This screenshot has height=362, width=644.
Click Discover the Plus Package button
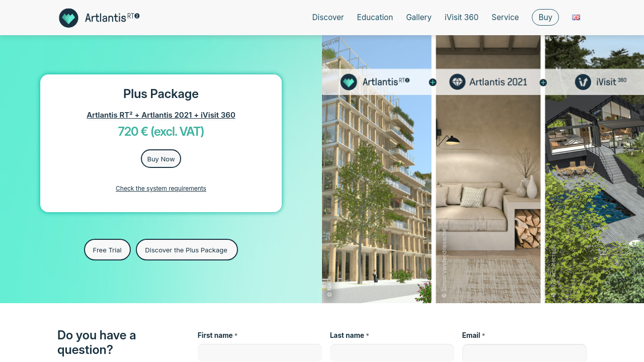point(187,250)
